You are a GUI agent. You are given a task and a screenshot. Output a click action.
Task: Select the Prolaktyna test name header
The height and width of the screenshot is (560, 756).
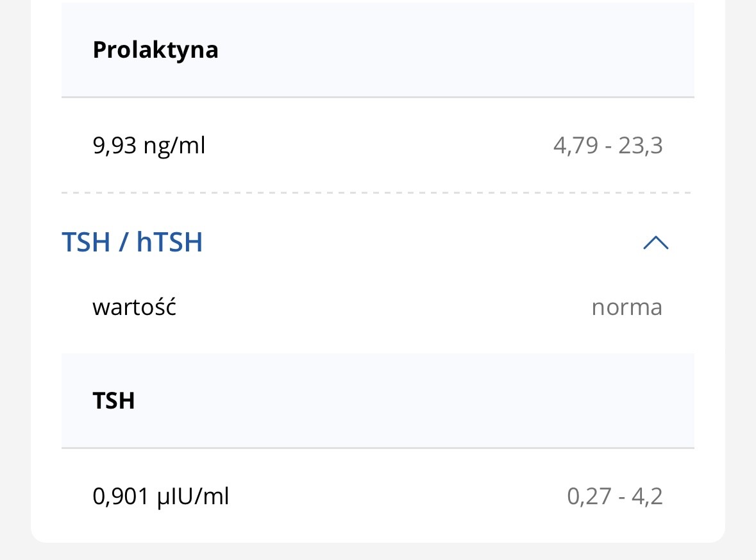coord(155,49)
